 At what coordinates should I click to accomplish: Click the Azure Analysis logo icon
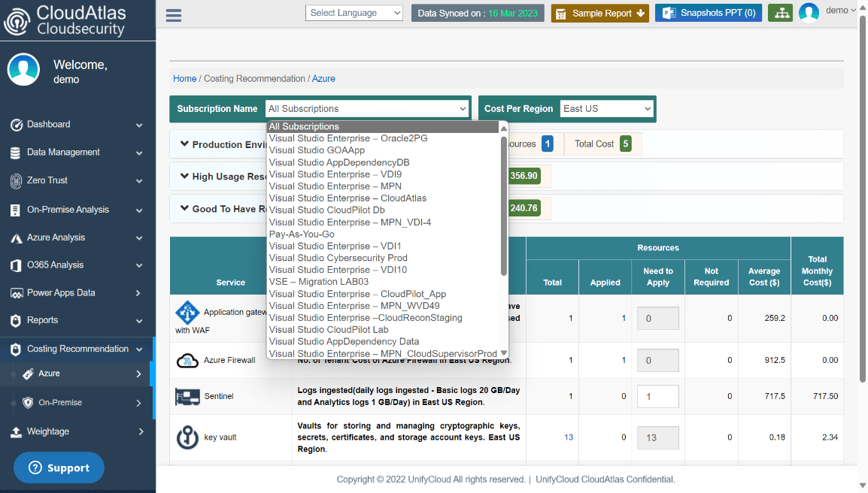pos(16,238)
